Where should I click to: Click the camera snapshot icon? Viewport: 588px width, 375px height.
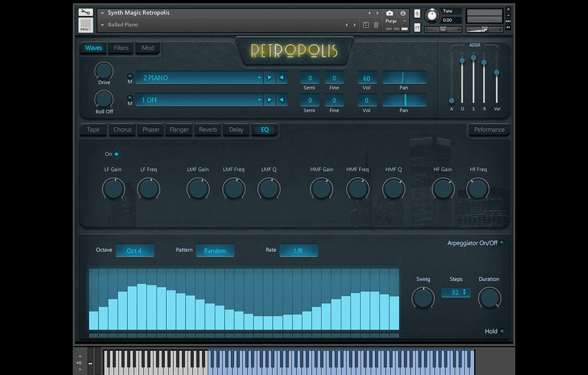coord(389,13)
